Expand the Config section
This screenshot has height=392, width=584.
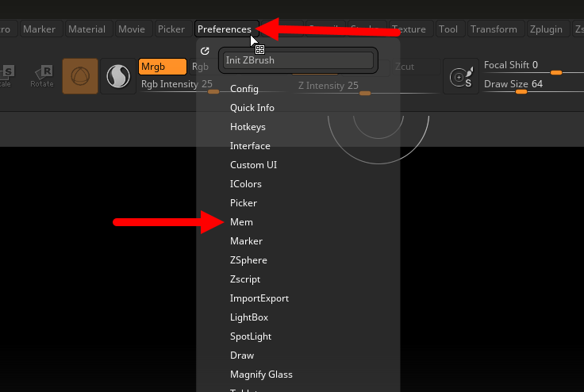(244, 89)
